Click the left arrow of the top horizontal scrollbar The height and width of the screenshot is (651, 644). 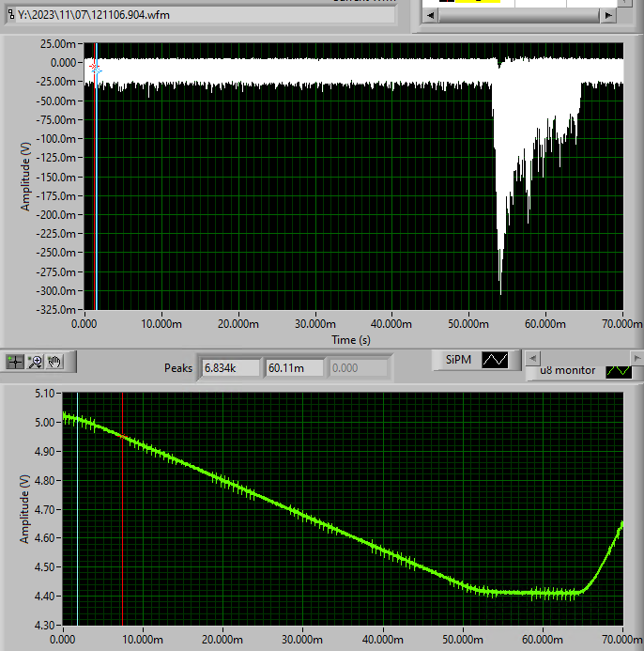(430, 15)
